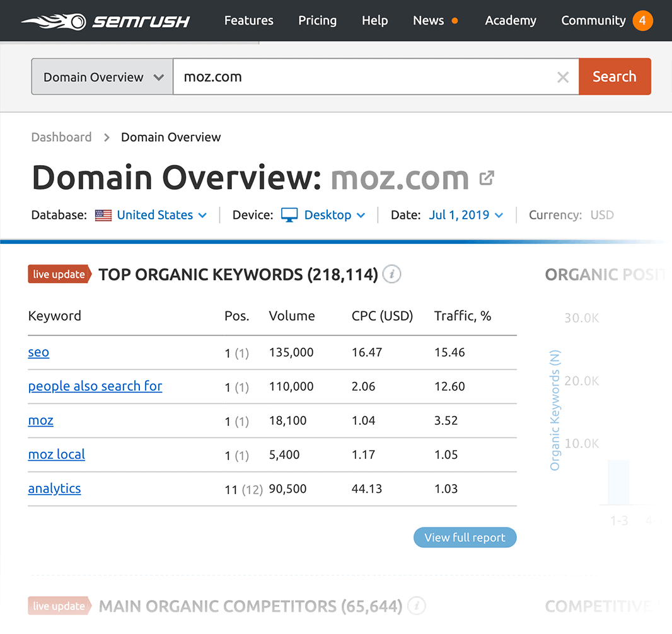
Task: Click the 12.60 traffic value
Action: (x=449, y=386)
